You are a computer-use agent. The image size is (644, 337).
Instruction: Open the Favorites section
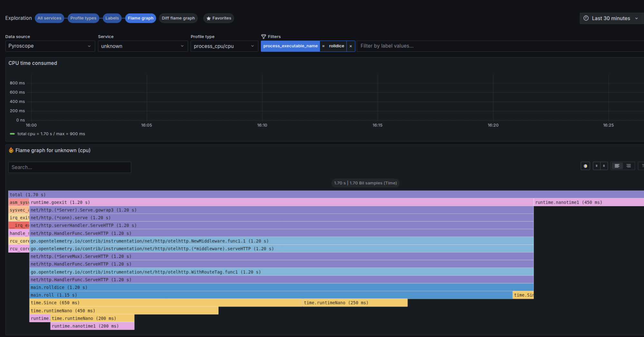click(218, 18)
